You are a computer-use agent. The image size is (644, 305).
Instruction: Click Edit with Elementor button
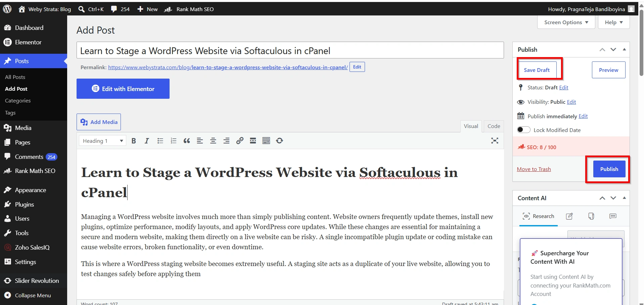tap(123, 89)
